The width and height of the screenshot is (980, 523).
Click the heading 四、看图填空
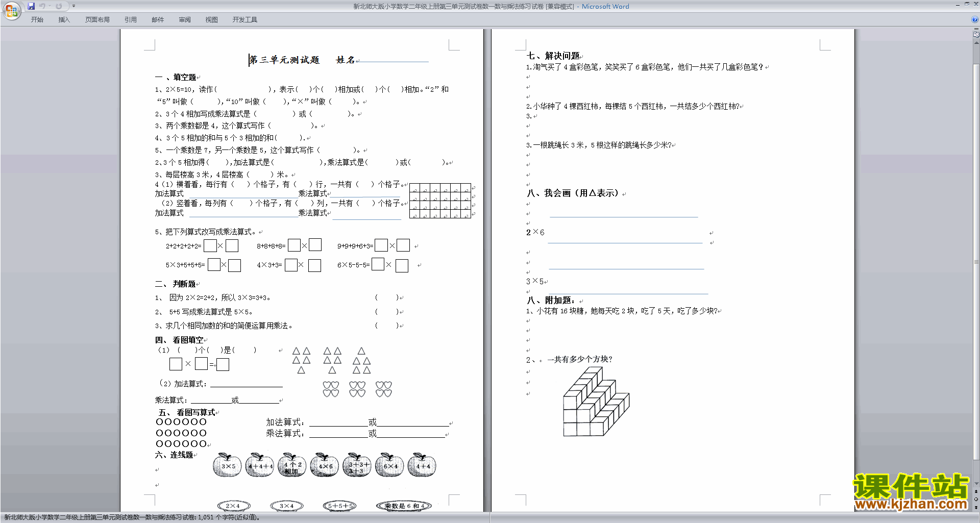[179, 340]
